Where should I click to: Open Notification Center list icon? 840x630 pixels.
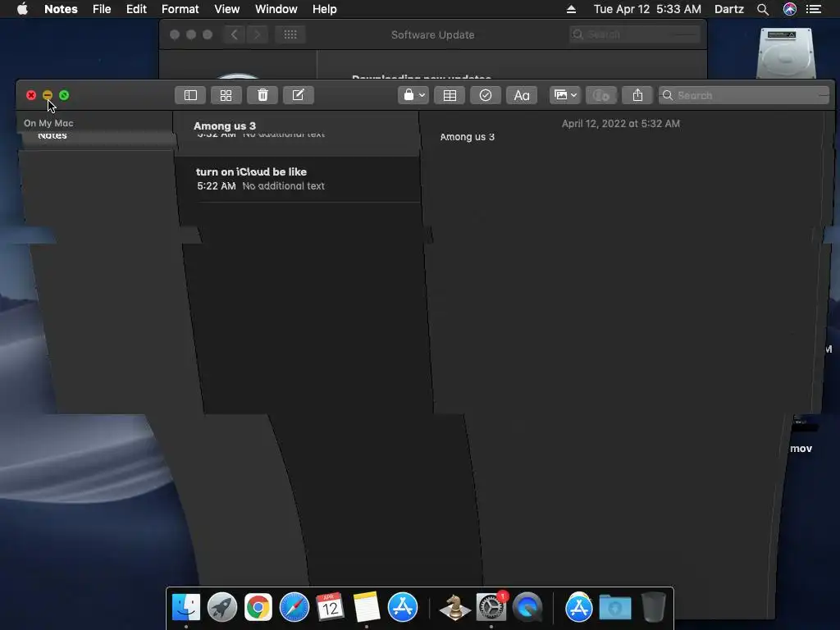814,9
